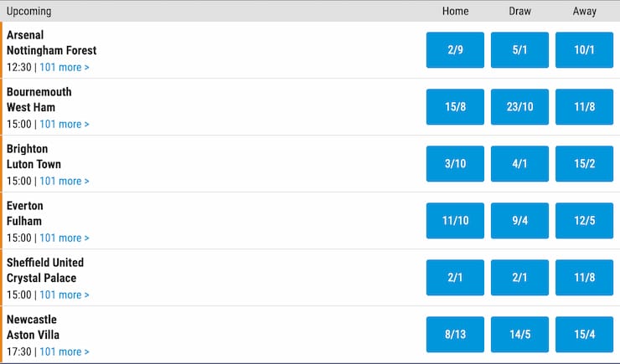
Task: Select Luton Town away odds 15/2
Action: pos(584,164)
